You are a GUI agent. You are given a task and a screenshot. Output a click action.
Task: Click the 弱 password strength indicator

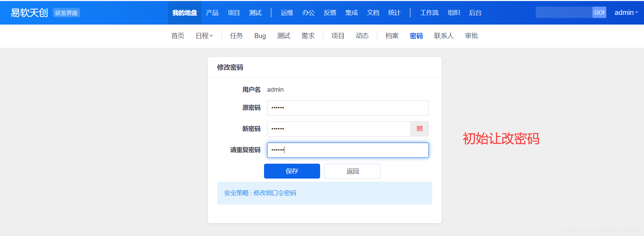(419, 129)
